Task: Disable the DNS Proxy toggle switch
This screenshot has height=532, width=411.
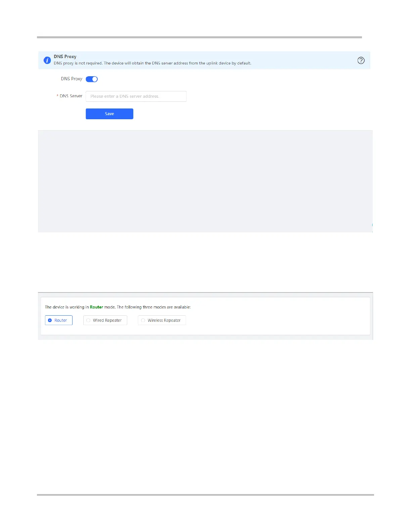Action: click(92, 79)
